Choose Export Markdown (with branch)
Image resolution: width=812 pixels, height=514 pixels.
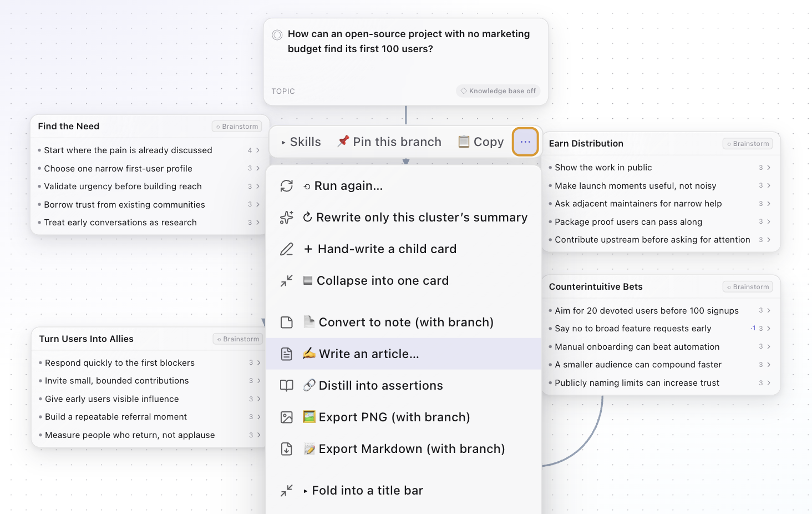[403, 449]
